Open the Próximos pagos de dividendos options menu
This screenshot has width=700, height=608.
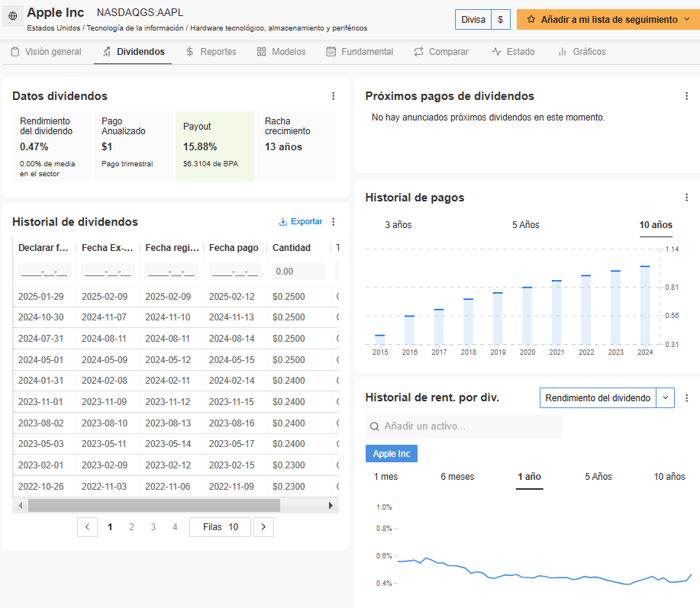click(686, 96)
